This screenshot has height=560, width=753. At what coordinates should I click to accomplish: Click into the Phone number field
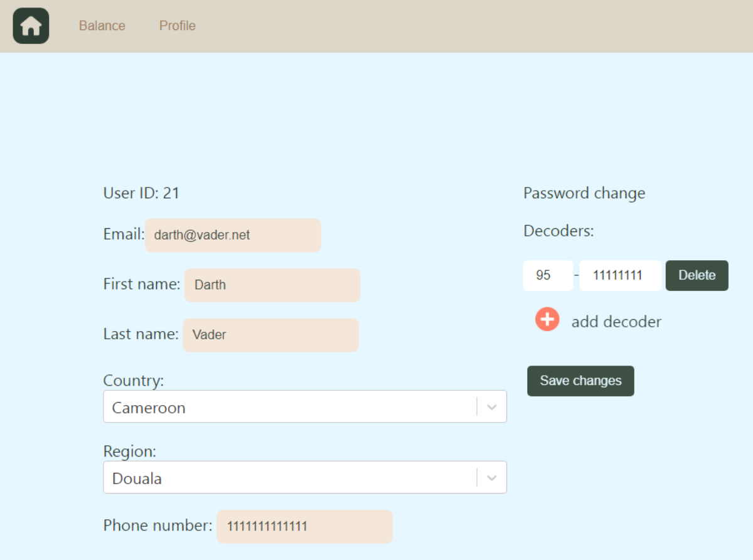(304, 526)
